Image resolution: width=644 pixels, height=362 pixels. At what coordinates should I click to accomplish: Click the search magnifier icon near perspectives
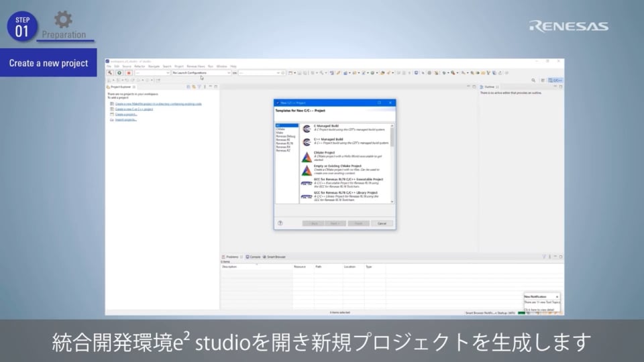533,80
